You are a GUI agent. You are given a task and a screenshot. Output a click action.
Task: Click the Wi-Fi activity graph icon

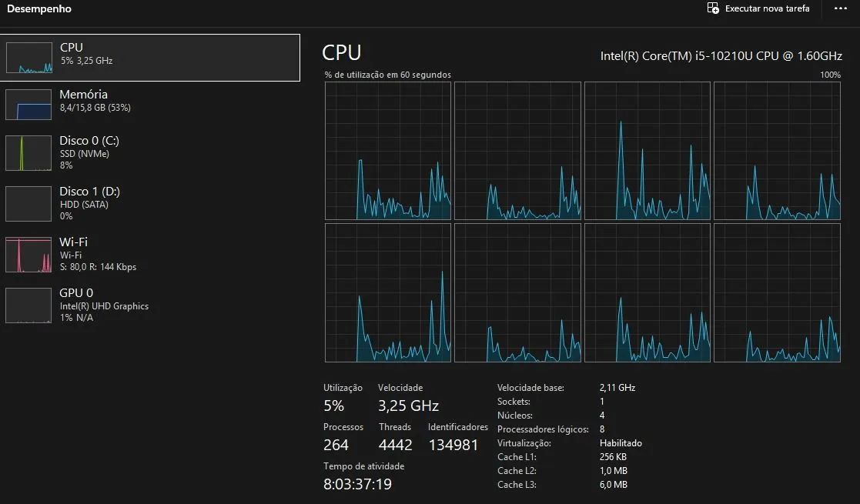point(28,255)
